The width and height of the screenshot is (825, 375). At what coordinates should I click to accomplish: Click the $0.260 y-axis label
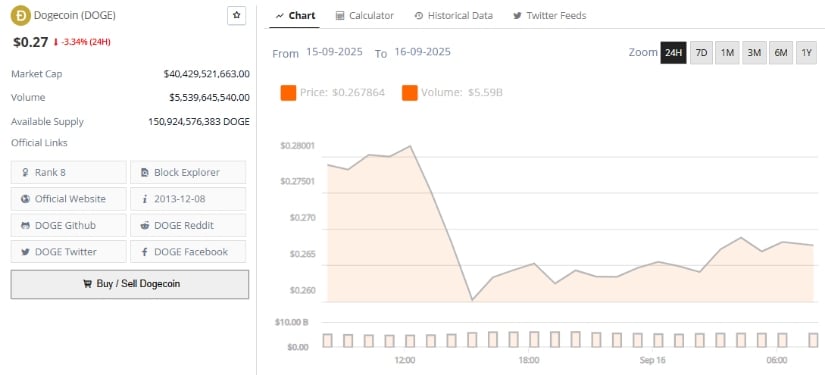pos(302,290)
